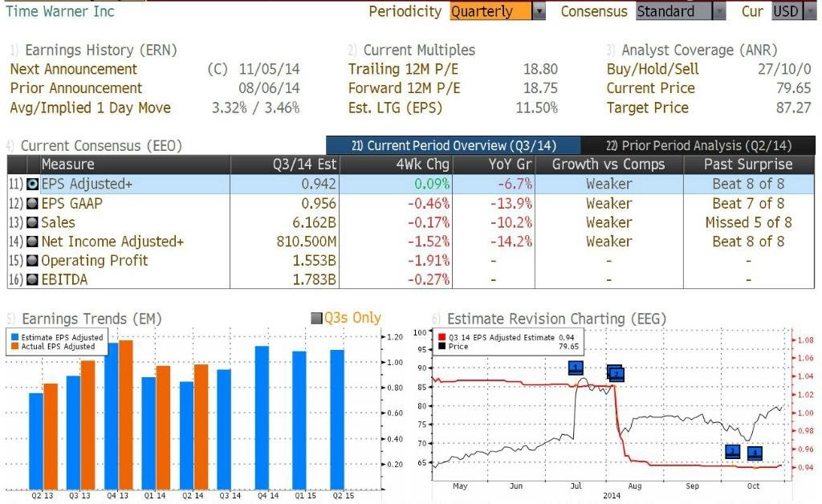The height and width of the screenshot is (504, 822).
Task: Click the Next Announcement date 11/05/14
Action: (269, 69)
